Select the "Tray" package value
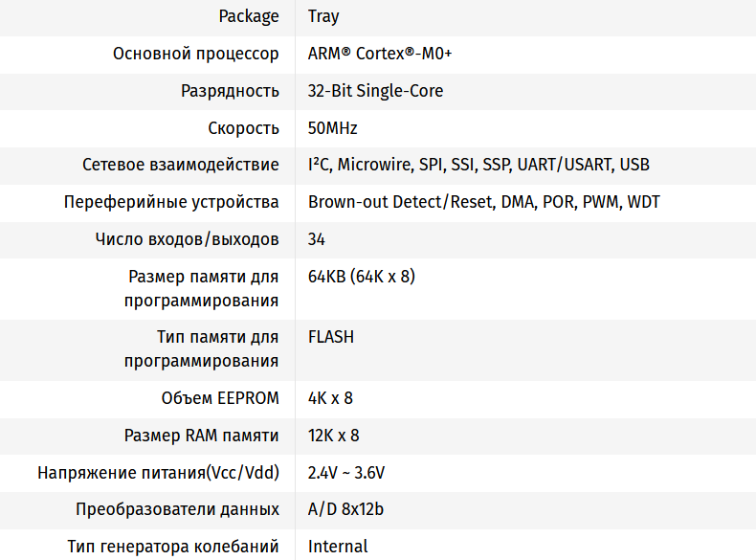Viewport: 756px width, 560px height. click(x=323, y=16)
